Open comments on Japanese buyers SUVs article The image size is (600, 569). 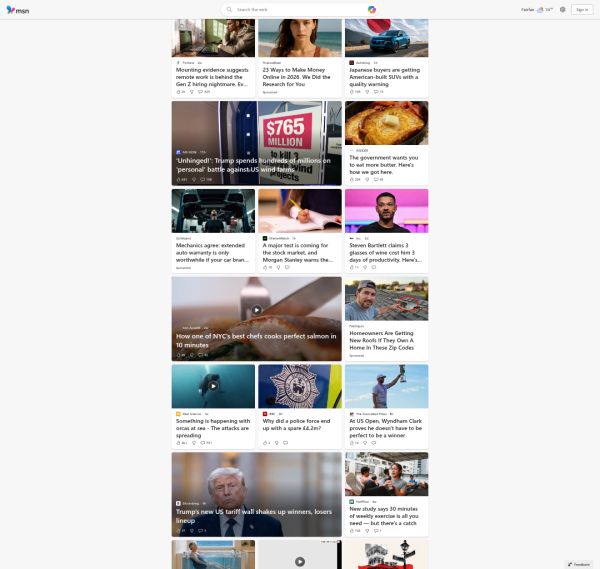pos(376,92)
